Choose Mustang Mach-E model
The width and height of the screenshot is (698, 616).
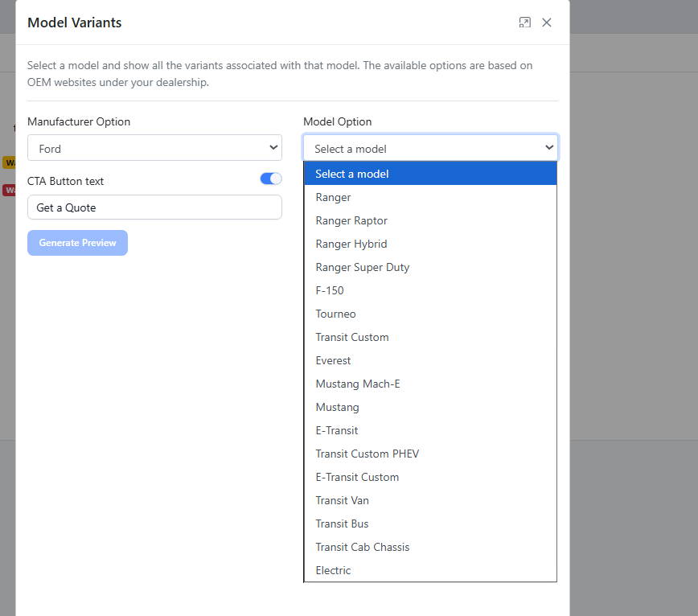[x=357, y=384]
